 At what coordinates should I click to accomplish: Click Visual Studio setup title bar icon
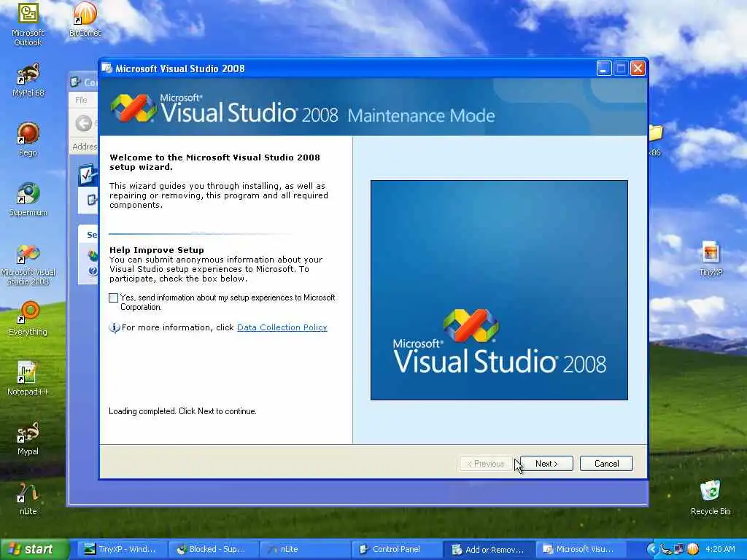(107, 68)
